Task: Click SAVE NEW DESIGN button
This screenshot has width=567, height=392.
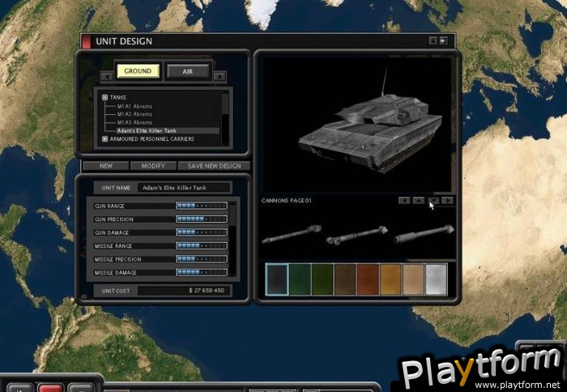Action: (x=214, y=166)
